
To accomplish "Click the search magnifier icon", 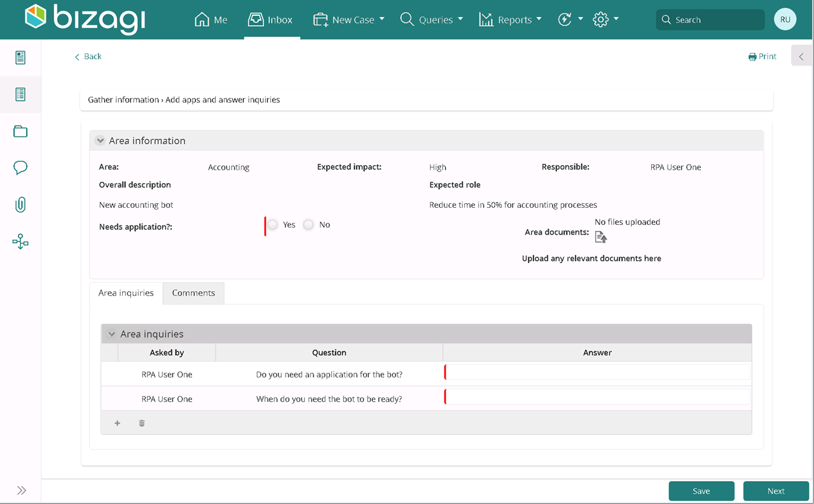I will point(666,20).
